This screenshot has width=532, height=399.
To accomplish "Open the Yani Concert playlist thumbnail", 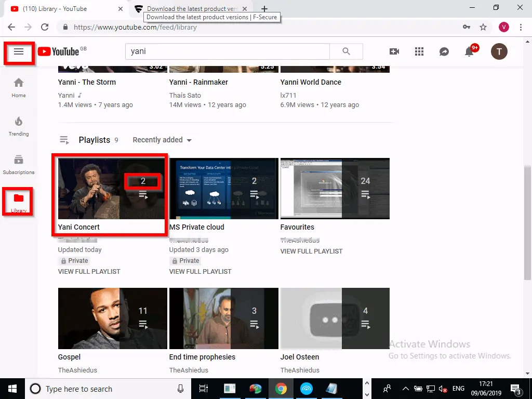I will [x=113, y=188].
